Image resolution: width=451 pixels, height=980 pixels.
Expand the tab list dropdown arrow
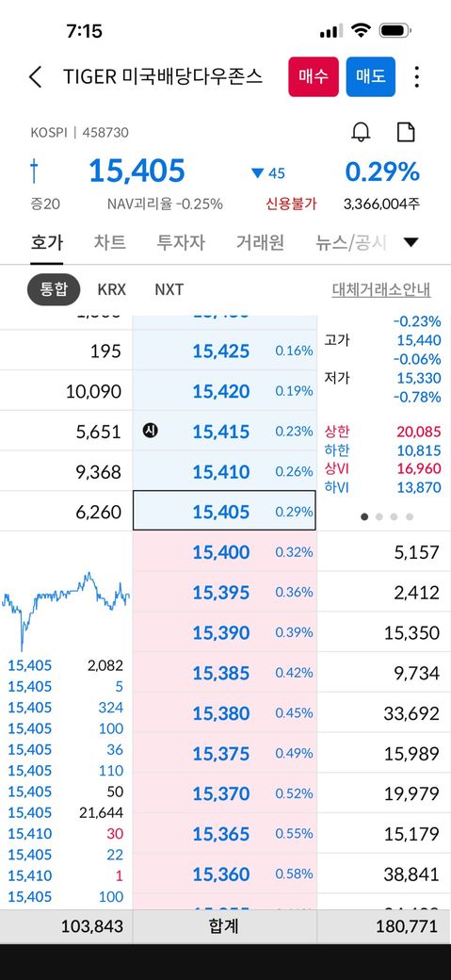click(x=411, y=242)
